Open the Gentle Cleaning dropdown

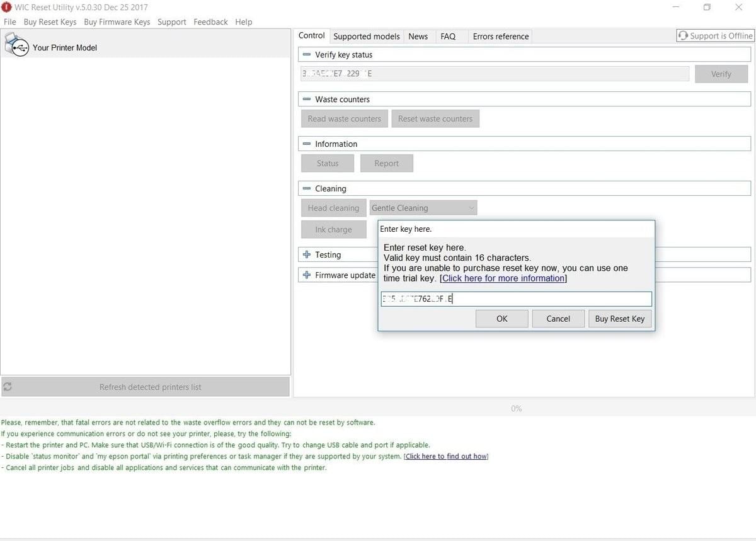coord(423,208)
